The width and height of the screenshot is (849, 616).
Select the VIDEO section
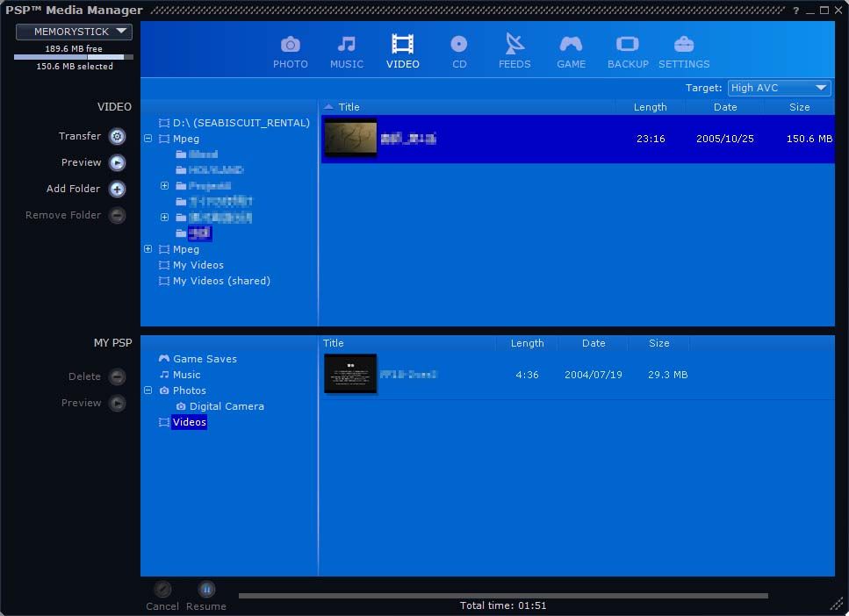pyautogui.click(x=402, y=52)
